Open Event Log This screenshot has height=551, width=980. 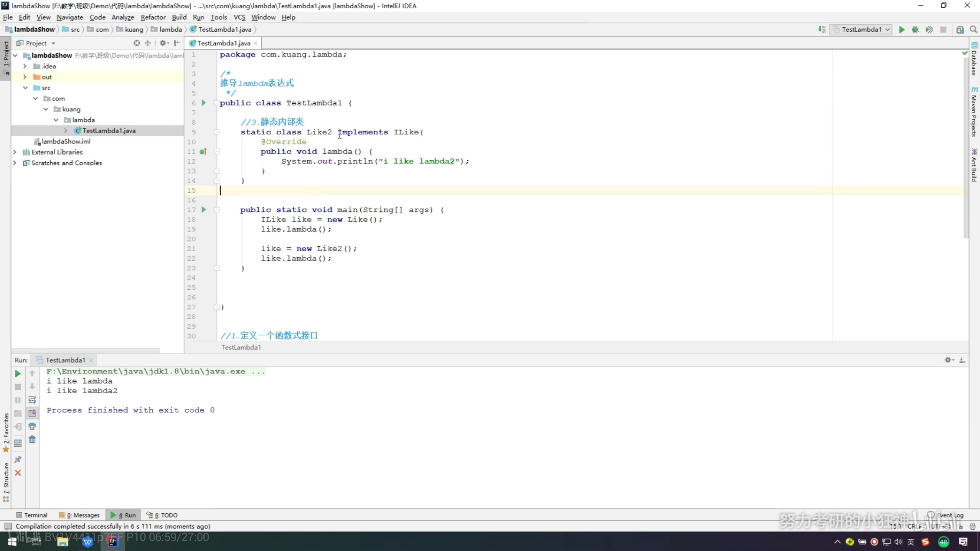pyautogui.click(x=946, y=515)
